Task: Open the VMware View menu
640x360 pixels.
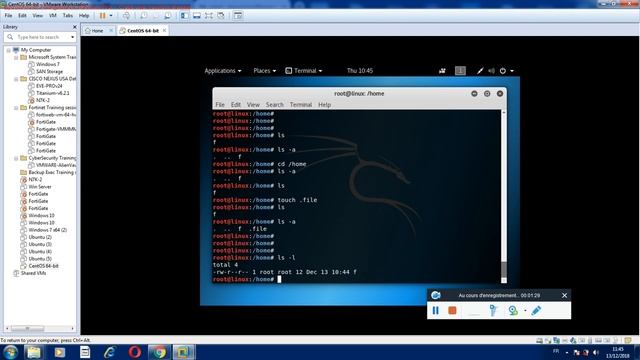Action: click(38, 16)
